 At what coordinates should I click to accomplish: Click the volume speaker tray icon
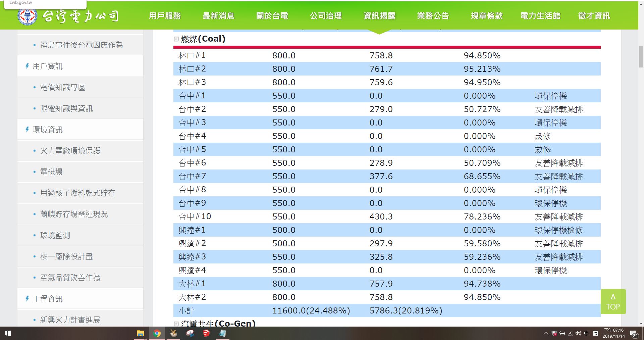(578, 333)
